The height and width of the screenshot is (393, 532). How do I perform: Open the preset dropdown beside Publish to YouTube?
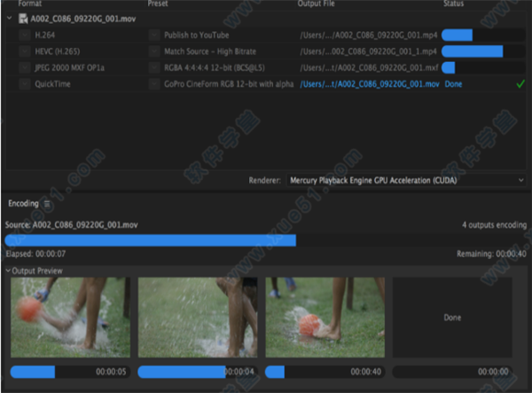154,35
